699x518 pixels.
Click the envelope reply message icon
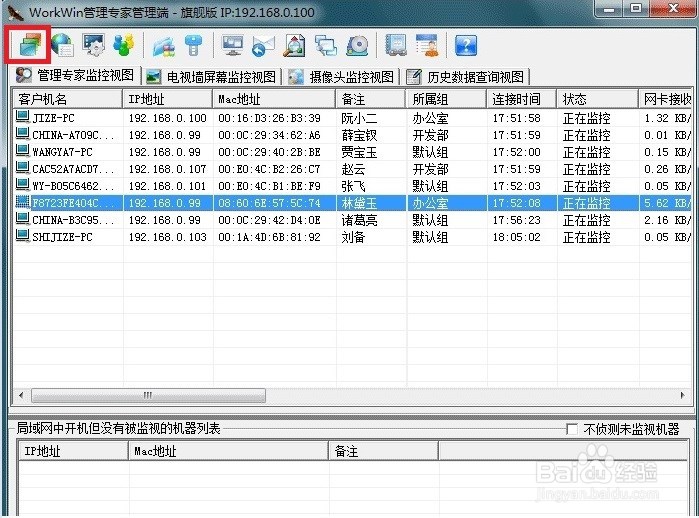click(x=263, y=45)
